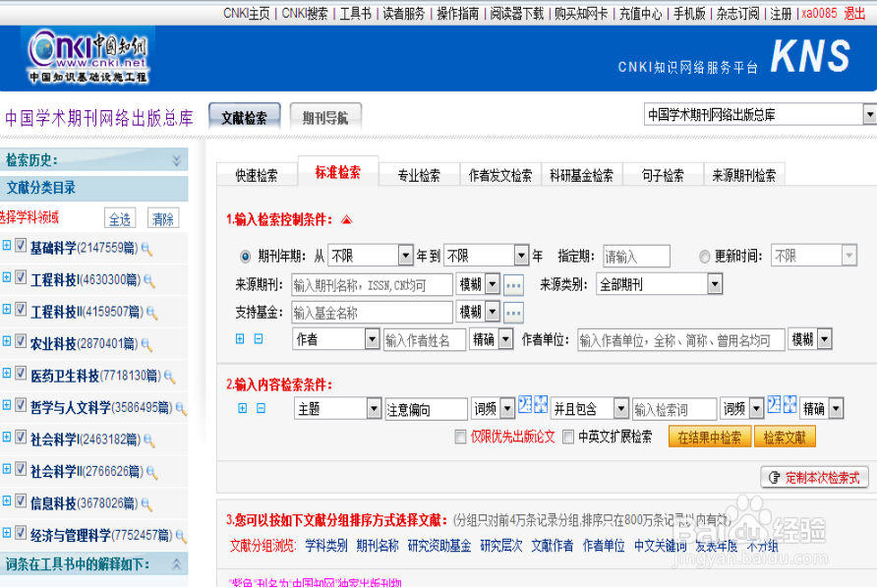This screenshot has width=877, height=588.
Task: Add an author row with the plus icon
Action: (x=240, y=339)
